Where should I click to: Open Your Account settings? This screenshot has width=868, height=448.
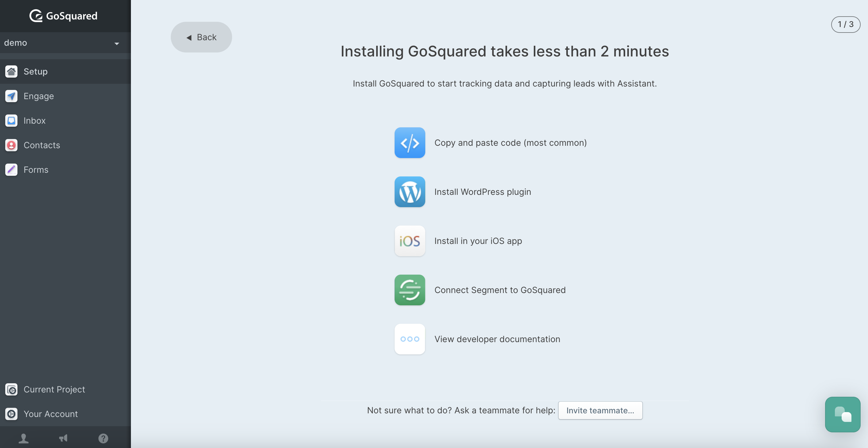point(65,414)
